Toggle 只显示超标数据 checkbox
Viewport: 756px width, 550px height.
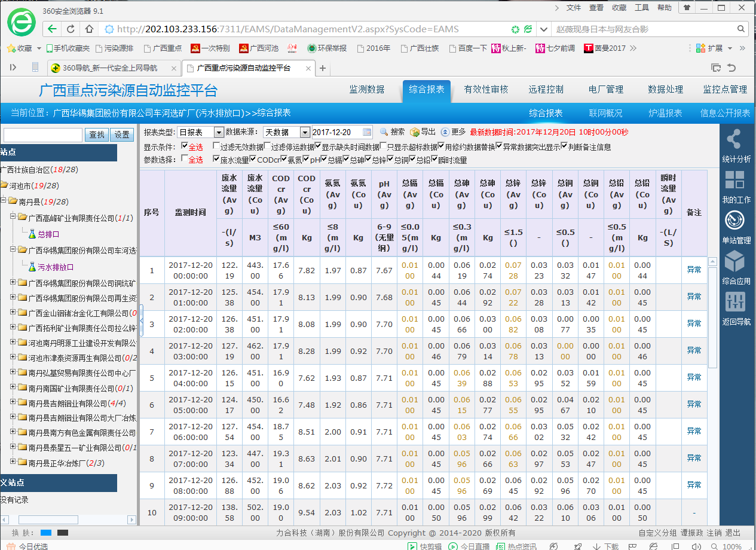point(383,146)
